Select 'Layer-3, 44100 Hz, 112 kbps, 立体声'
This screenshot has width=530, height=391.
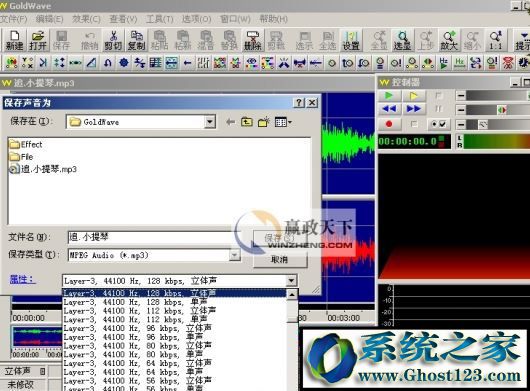174,311
